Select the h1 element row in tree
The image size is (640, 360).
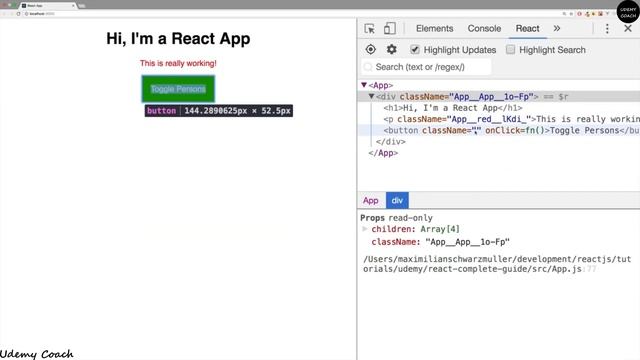499,108
